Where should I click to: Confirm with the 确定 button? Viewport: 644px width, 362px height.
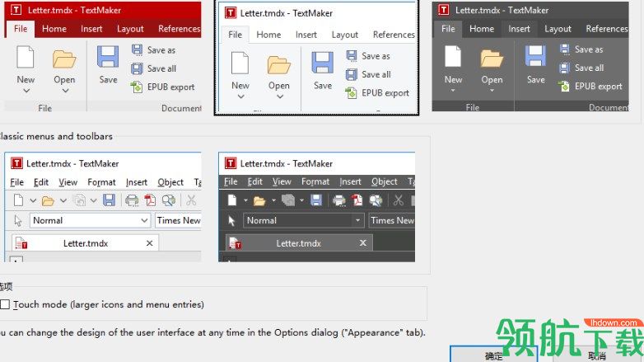click(493, 355)
